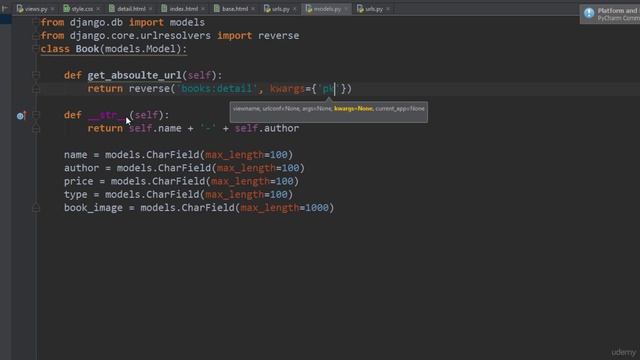Click the kwargs argument in reverse call
This screenshot has width=640, height=360.
(x=287, y=89)
